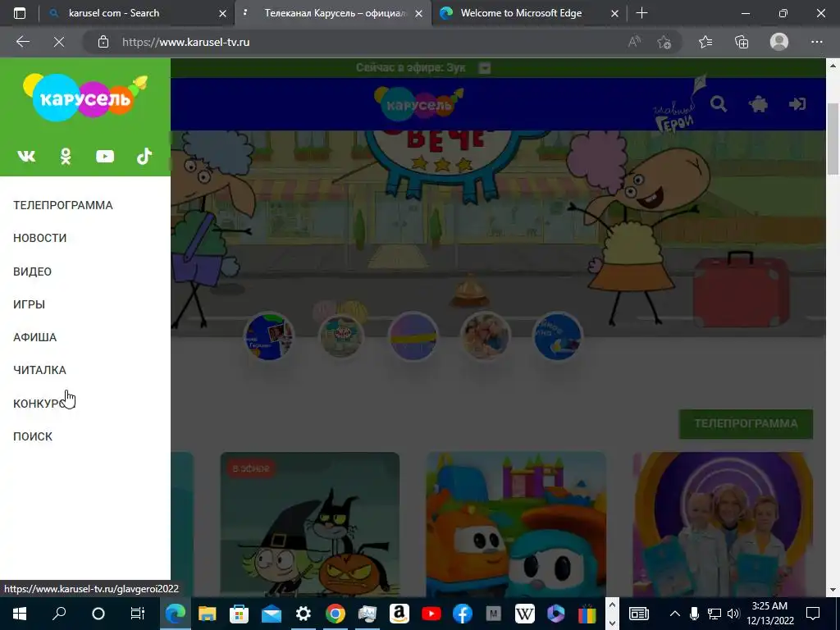Click the login arrow icon in header

coord(797,104)
